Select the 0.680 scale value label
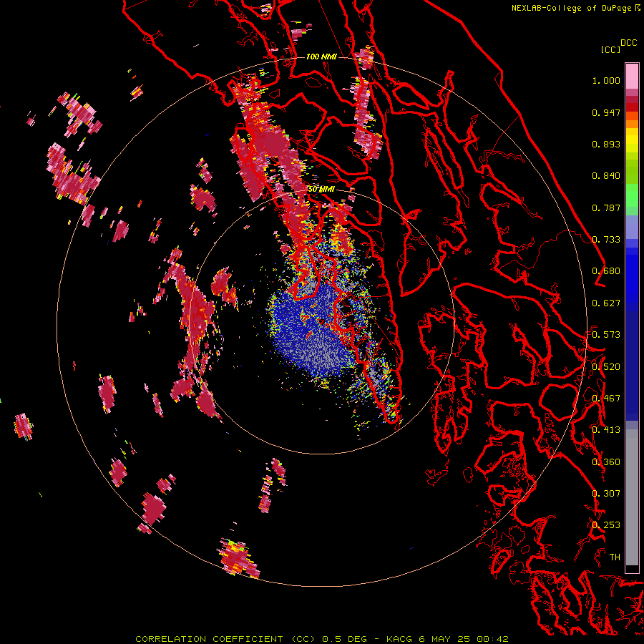The height and width of the screenshot is (644, 644). click(606, 271)
